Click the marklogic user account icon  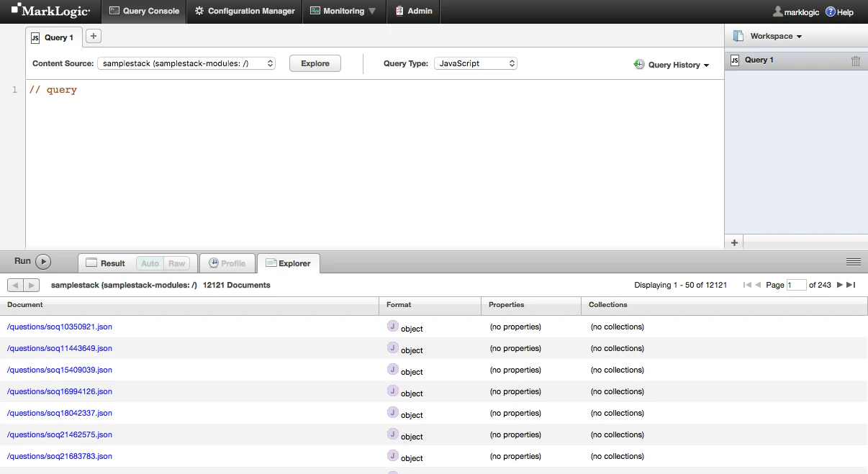(777, 12)
